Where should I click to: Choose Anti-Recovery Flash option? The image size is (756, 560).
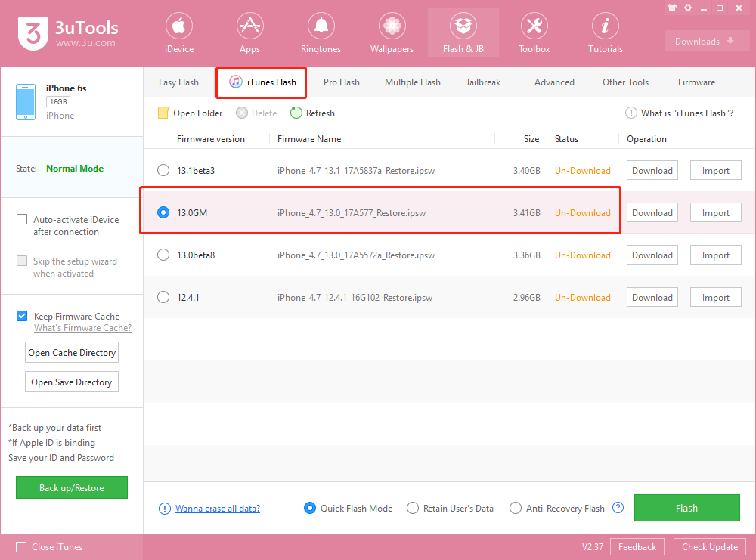pyautogui.click(x=516, y=508)
